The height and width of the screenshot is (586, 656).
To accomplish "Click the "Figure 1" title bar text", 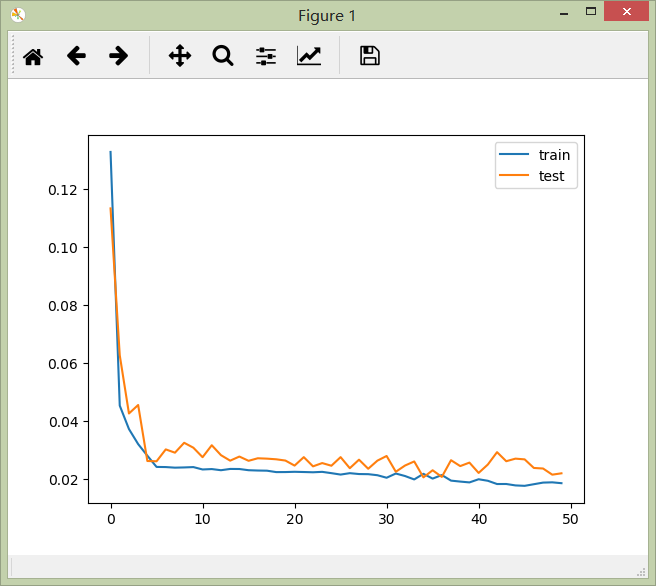I will click(327, 15).
